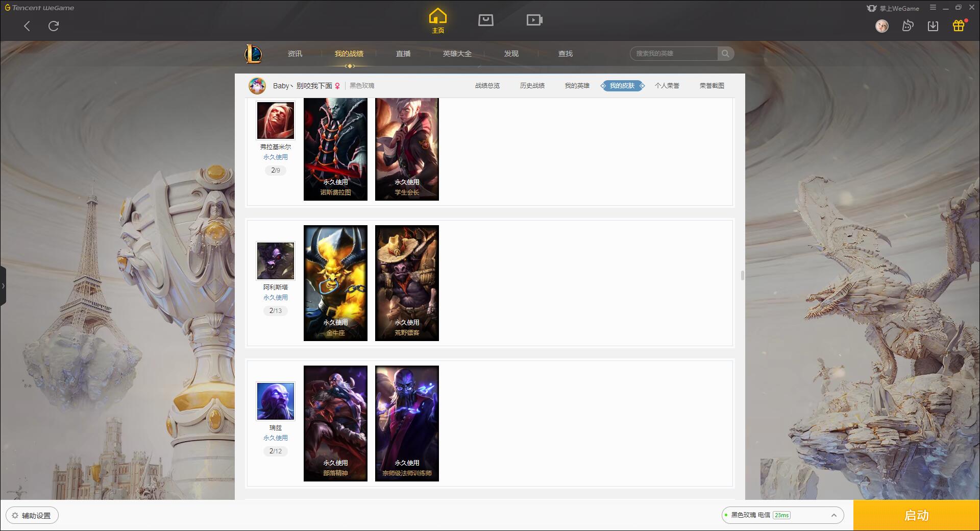
Task: Open 历史战绩 sub-tab
Action: (532, 86)
